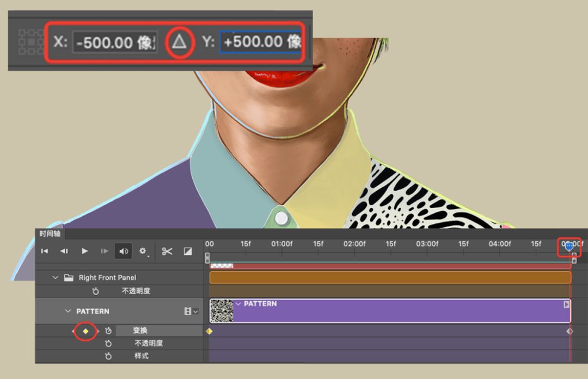The height and width of the screenshot is (379, 588).
Task: Select the 变换 keyframe at the clip end
Action: pyautogui.click(x=569, y=331)
